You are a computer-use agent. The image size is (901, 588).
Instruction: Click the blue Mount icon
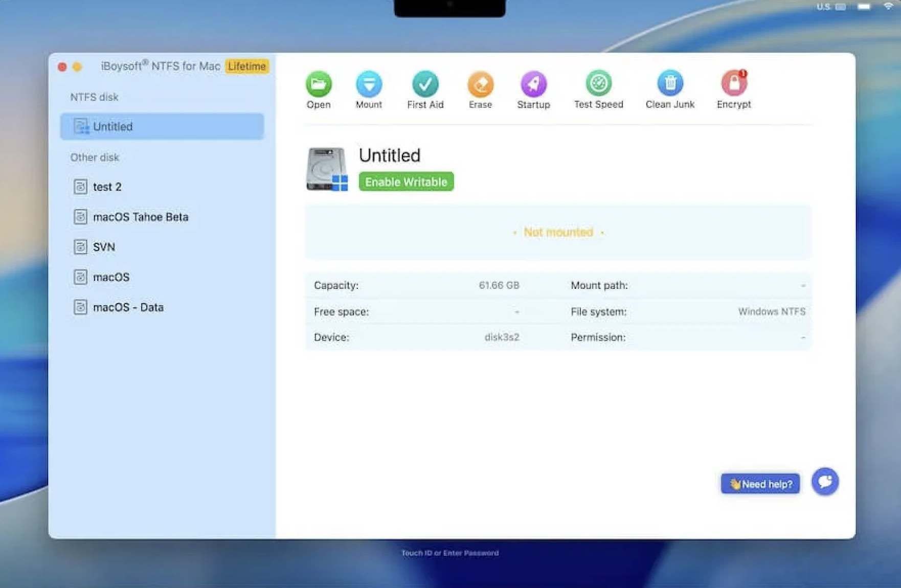point(369,84)
